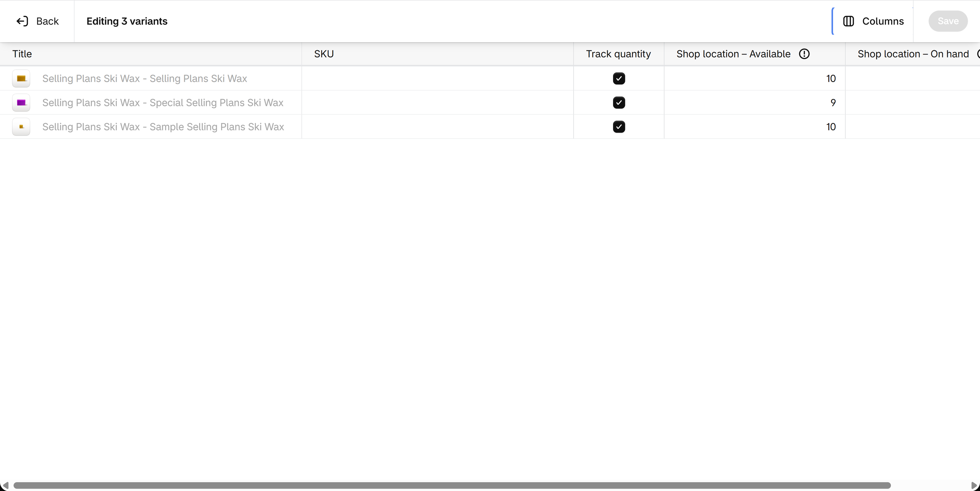
Task: Untick Track quantity for Selling Plans Ski Wax - Selling Plans Ski Wax
Action: 619,78
